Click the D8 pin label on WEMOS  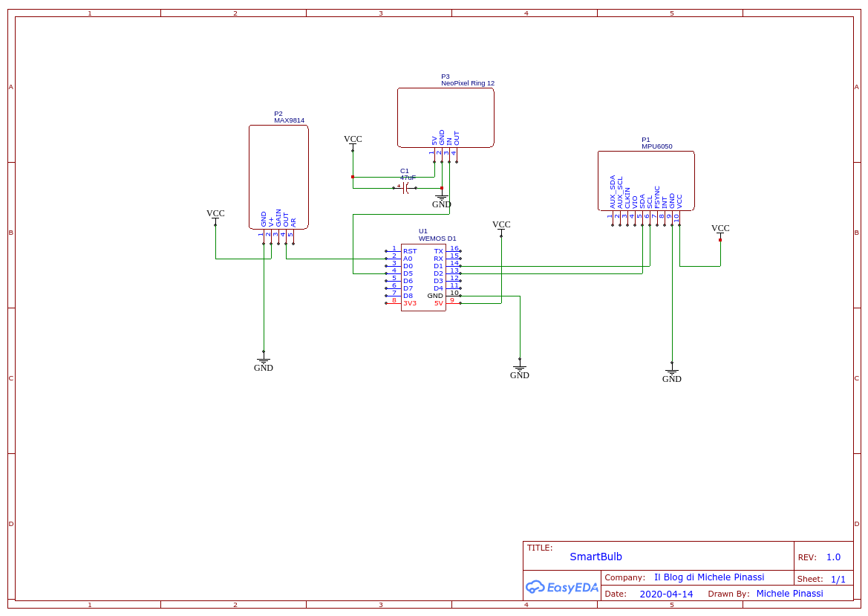coord(408,296)
